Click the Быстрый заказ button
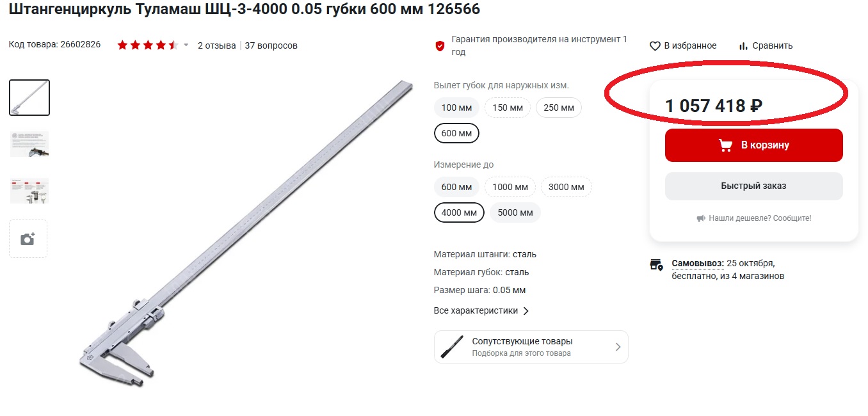This screenshot has width=868, height=416. tap(753, 186)
